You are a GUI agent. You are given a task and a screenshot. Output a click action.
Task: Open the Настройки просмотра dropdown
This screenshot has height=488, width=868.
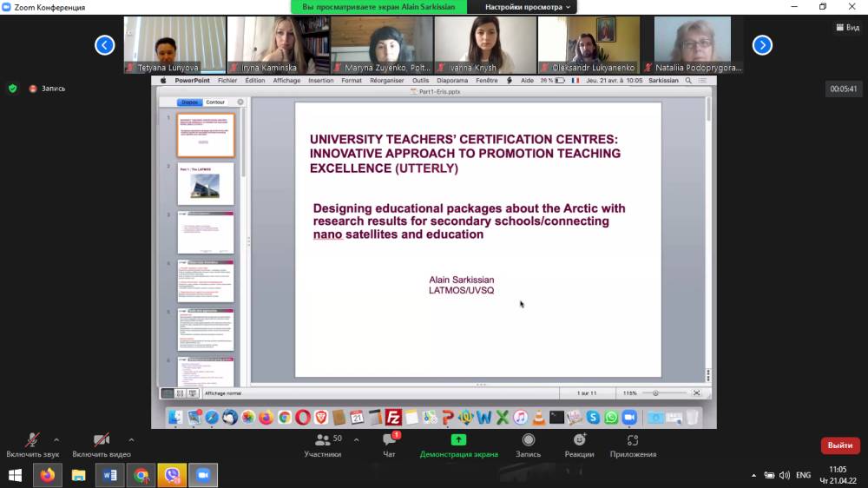pos(529,7)
